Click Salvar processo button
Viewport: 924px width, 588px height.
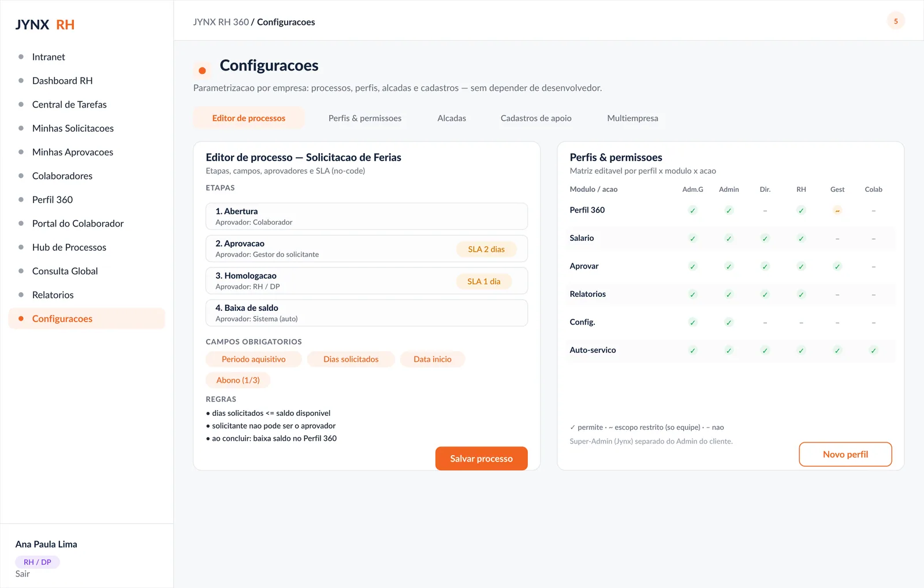482,459
